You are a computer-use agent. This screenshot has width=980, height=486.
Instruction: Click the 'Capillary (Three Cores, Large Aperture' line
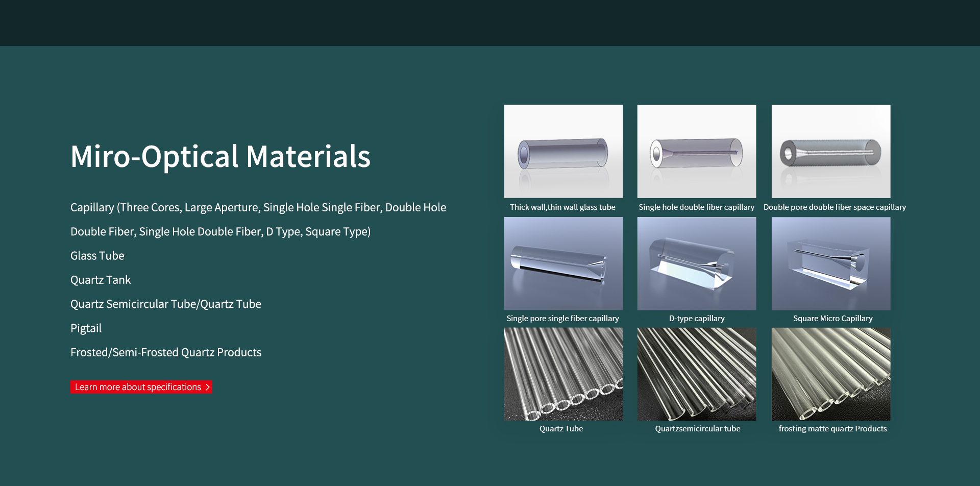[x=258, y=208]
